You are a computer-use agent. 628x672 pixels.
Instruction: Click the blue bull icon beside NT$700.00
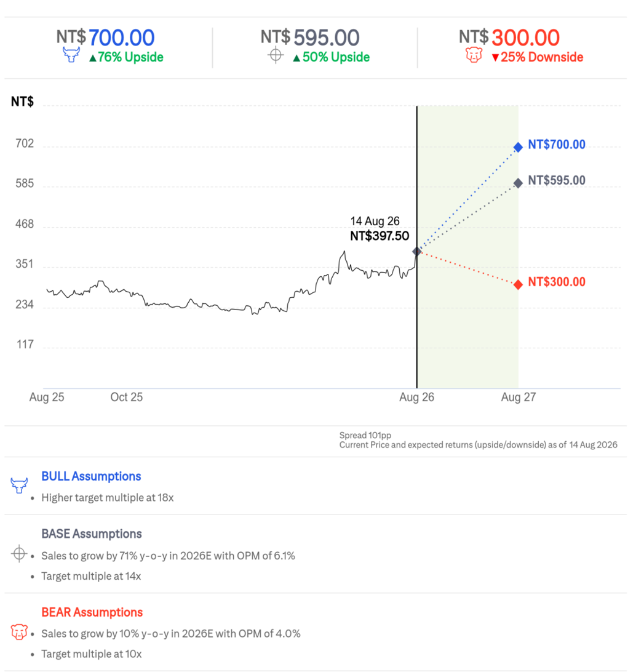pyautogui.click(x=71, y=55)
